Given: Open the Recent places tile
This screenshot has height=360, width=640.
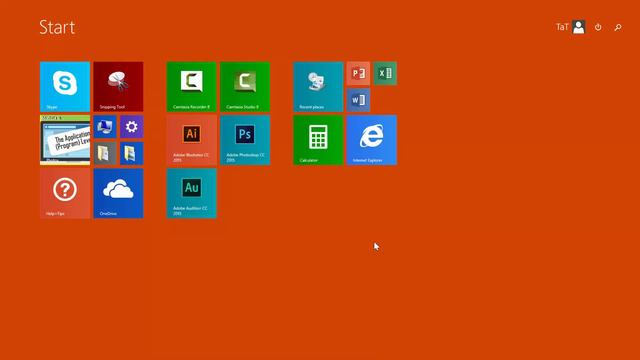Looking at the screenshot, I should 318,87.
